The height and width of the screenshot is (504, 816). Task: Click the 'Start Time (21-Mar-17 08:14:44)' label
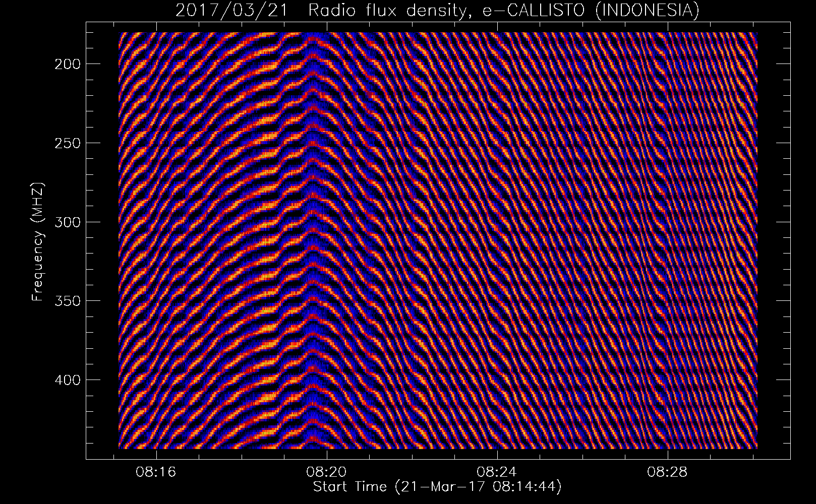(437, 487)
